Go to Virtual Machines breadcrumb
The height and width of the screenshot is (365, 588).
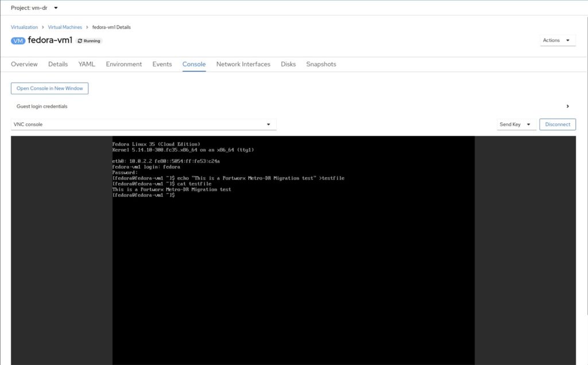65,27
